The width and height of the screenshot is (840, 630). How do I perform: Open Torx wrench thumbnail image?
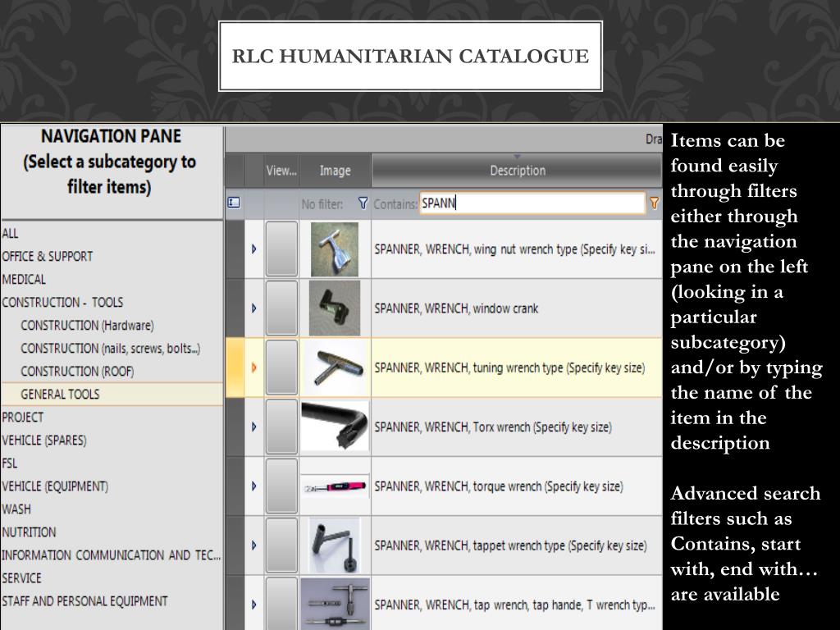[335, 427]
